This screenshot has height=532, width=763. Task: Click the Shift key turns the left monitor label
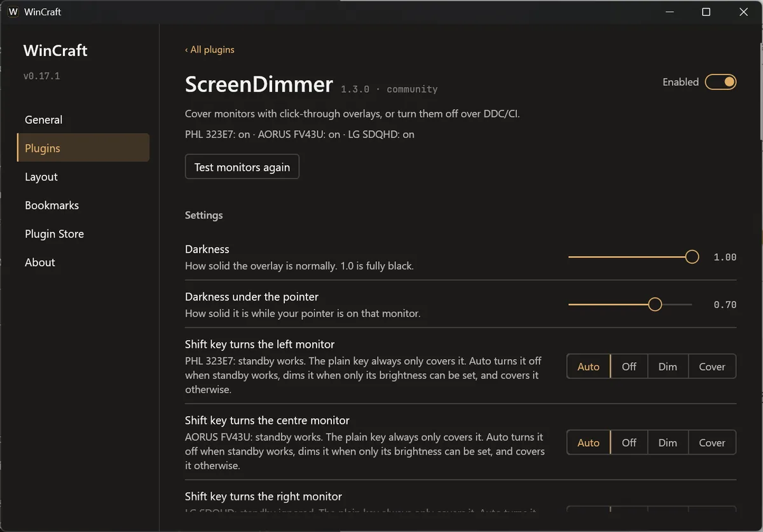[259, 344]
